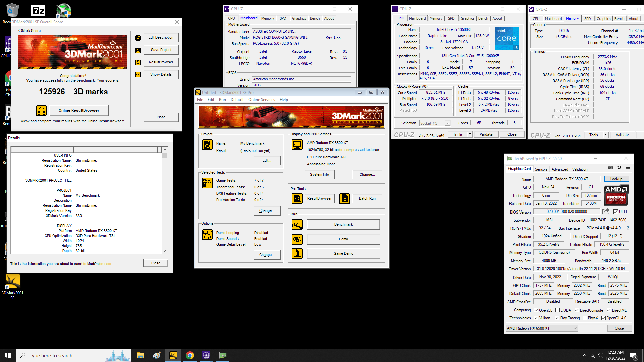This screenshot has height=362, width=644.
Task: Open the notification center icon
Action: coord(634,356)
